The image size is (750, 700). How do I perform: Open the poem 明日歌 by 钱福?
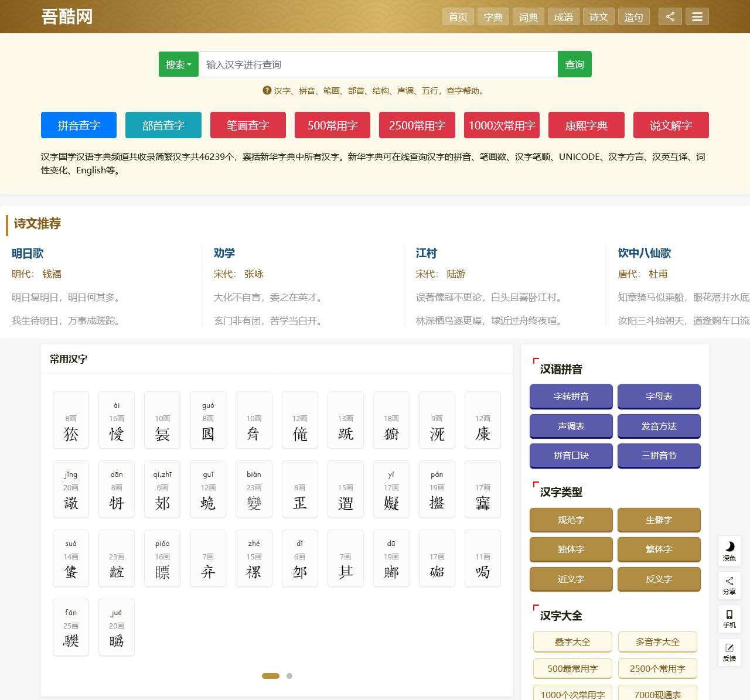27,253
